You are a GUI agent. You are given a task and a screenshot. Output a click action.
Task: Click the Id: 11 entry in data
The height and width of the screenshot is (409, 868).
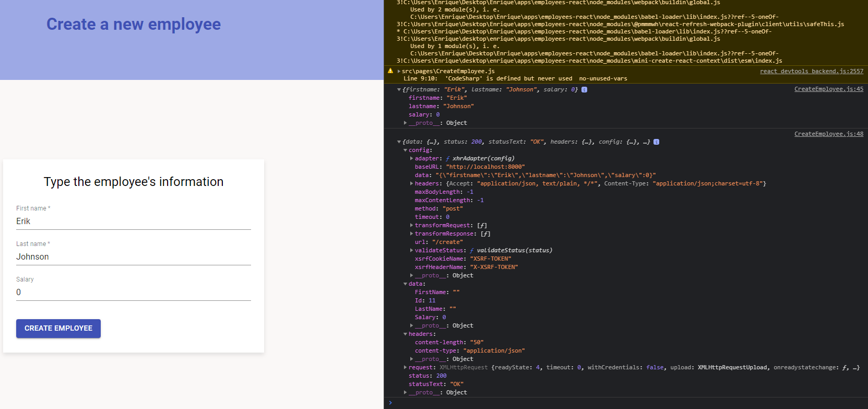[x=425, y=301]
